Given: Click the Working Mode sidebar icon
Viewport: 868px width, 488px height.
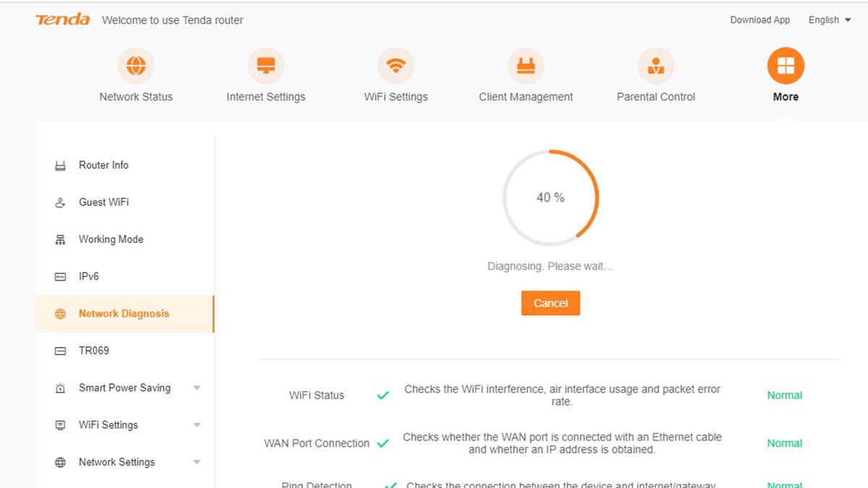Looking at the screenshot, I should point(61,240).
